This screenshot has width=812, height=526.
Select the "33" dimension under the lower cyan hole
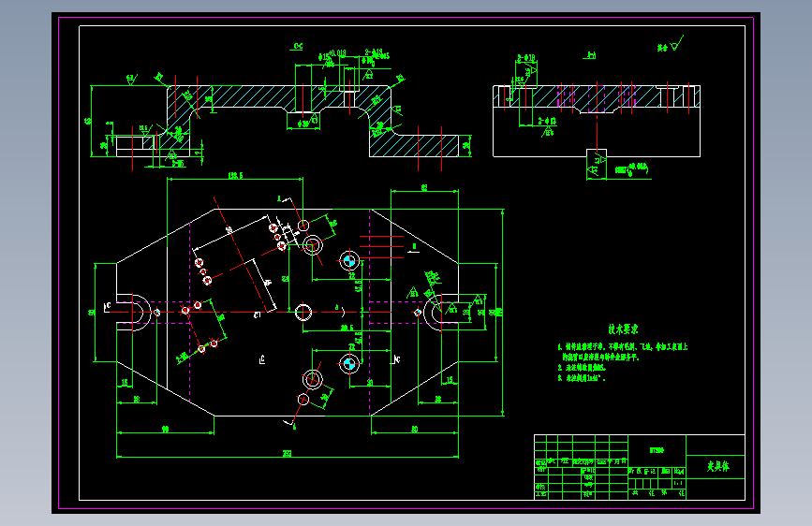tap(370, 382)
